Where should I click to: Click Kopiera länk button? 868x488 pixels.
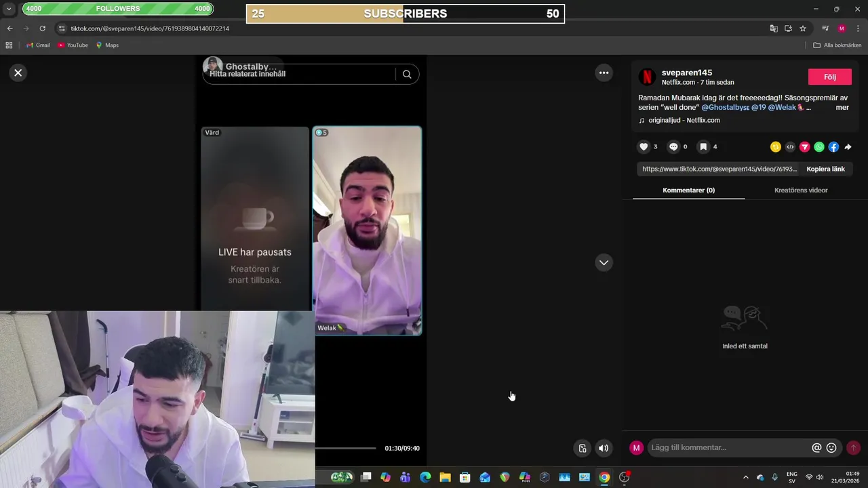pyautogui.click(x=825, y=169)
